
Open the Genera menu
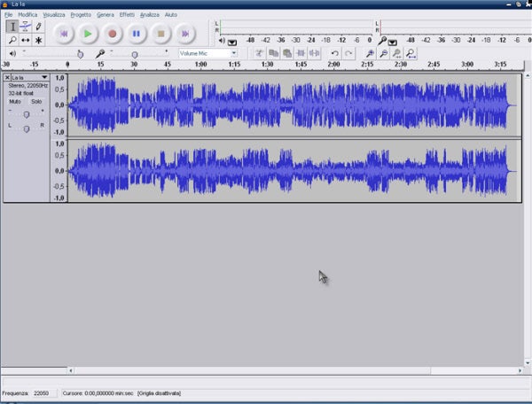coord(106,14)
